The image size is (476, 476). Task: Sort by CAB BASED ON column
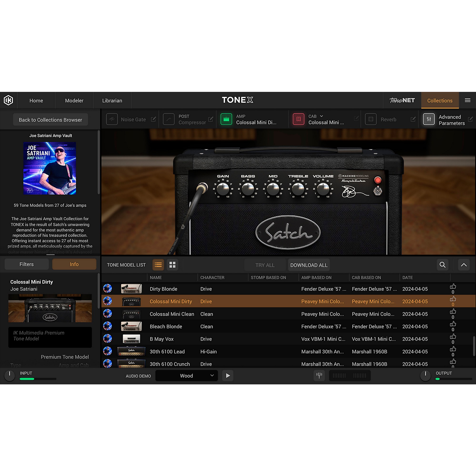tap(366, 278)
